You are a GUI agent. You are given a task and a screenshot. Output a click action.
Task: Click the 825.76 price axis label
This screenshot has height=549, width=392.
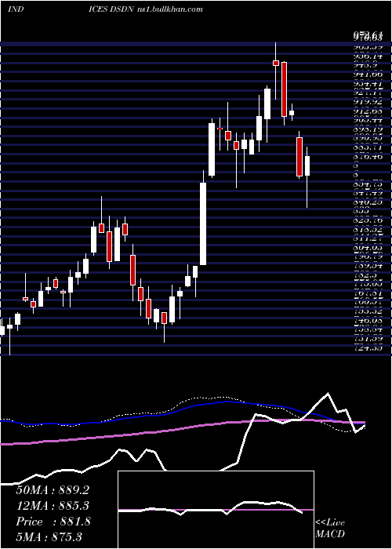(x=368, y=220)
